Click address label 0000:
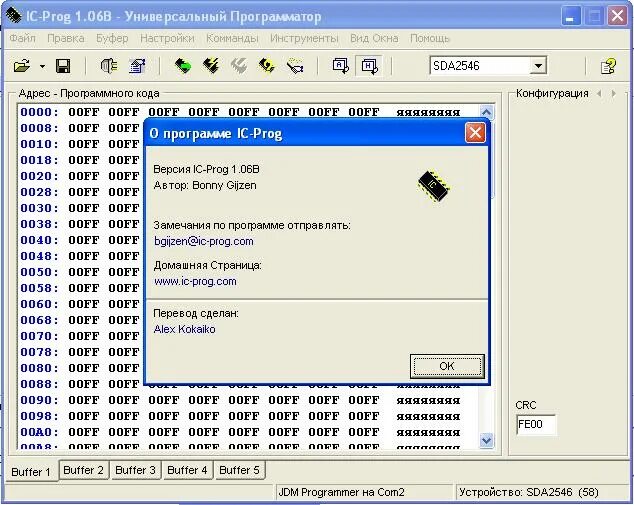This screenshot has width=634, height=505. pyautogui.click(x=39, y=112)
